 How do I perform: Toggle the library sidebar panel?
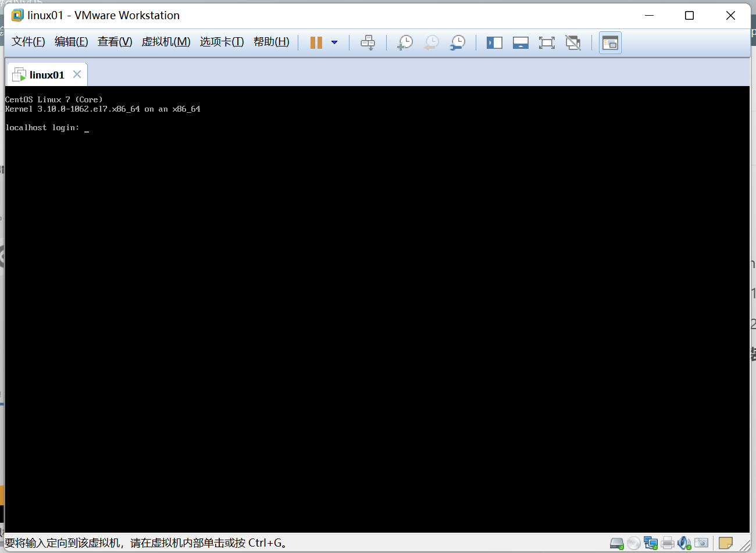click(494, 42)
